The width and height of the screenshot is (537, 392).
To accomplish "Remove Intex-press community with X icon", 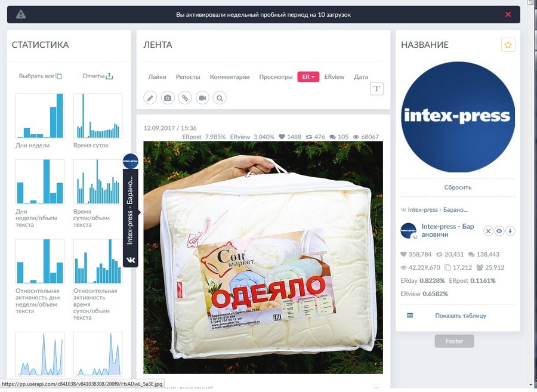I will (x=488, y=231).
